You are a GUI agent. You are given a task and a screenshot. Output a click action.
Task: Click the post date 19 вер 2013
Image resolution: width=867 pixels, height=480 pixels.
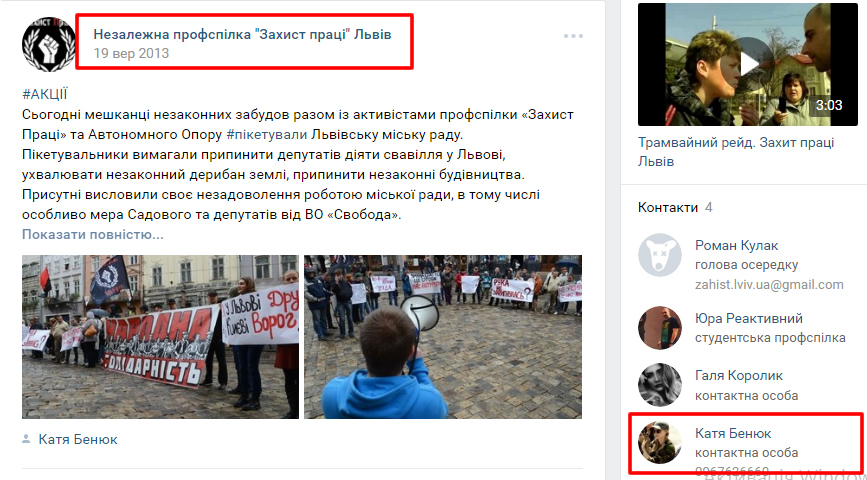pyautogui.click(x=131, y=54)
